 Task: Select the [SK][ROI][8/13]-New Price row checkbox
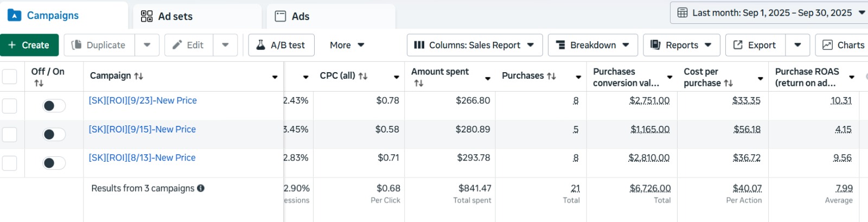click(10, 163)
